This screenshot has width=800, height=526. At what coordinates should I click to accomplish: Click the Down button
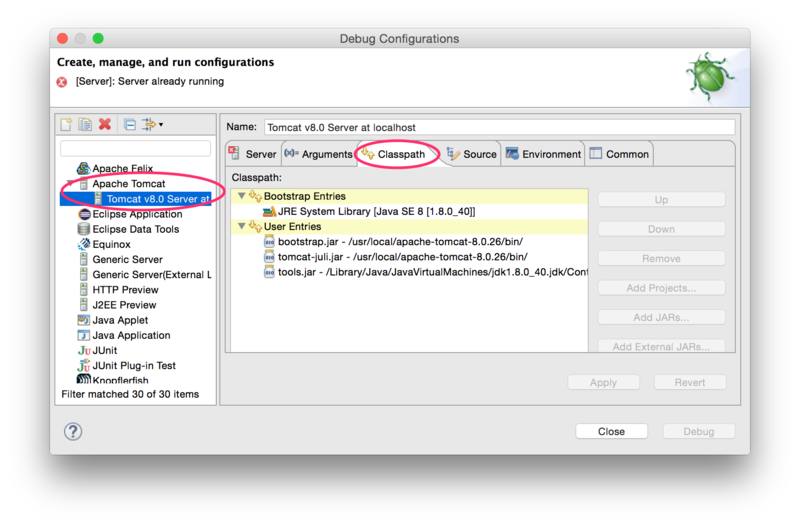coord(661,229)
